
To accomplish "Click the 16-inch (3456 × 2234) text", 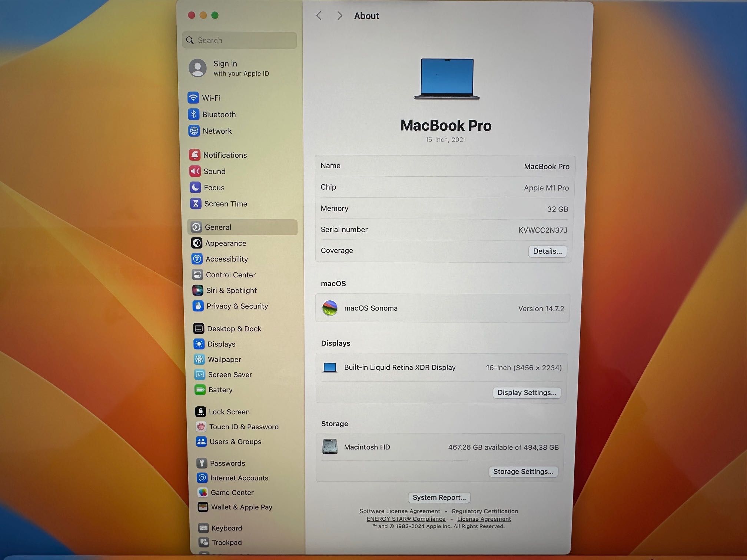I will click(x=524, y=368).
